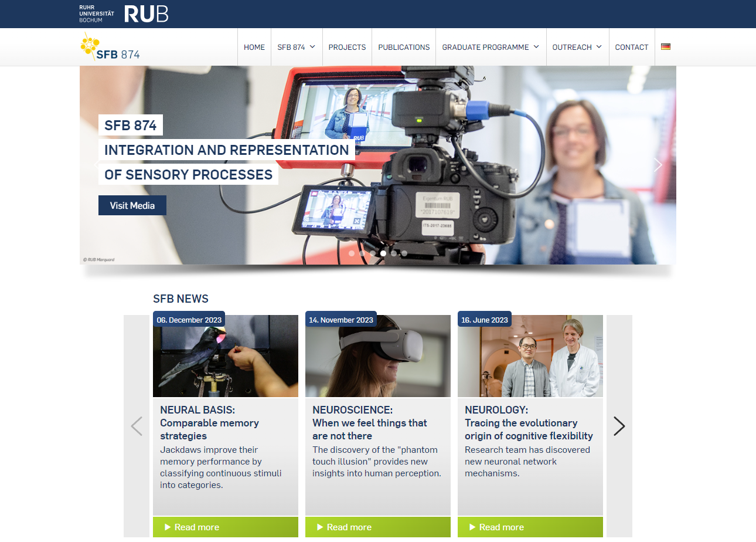Select the first hero carousel dot

(x=352, y=253)
